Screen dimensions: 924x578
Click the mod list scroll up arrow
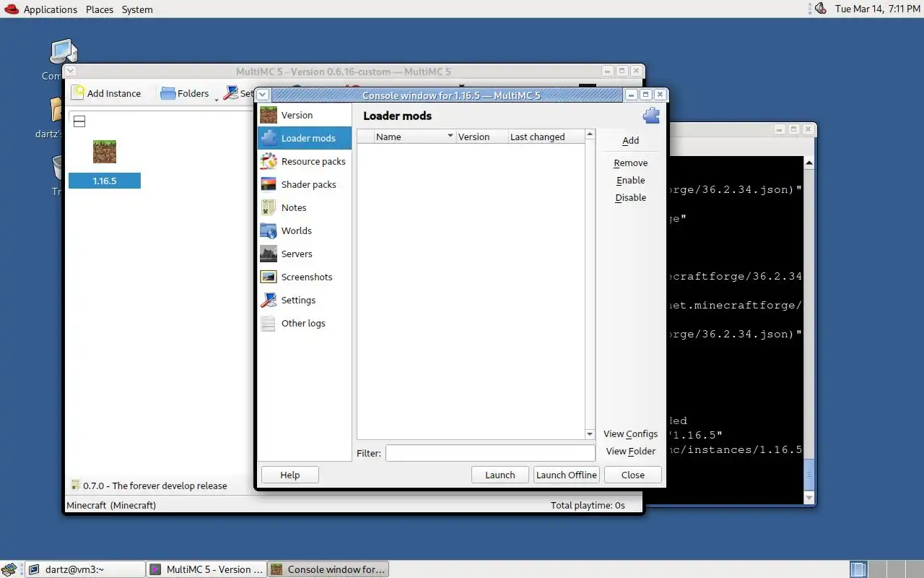point(590,134)
